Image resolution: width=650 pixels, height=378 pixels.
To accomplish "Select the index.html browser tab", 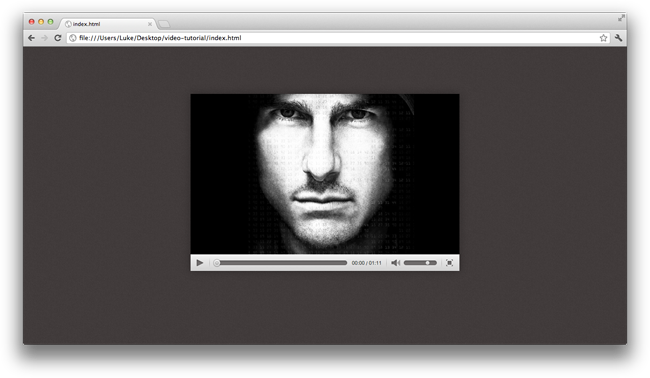I will coord(107,24).
